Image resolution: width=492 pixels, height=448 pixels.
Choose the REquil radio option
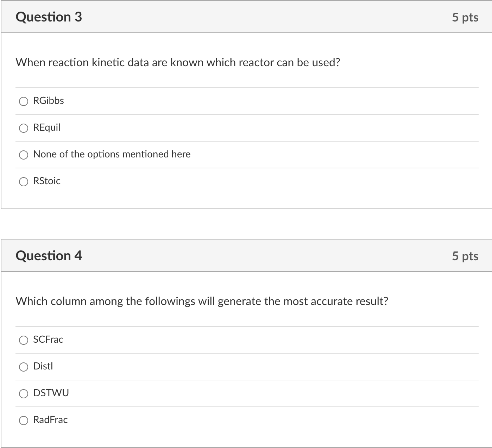tap(24, 128)
